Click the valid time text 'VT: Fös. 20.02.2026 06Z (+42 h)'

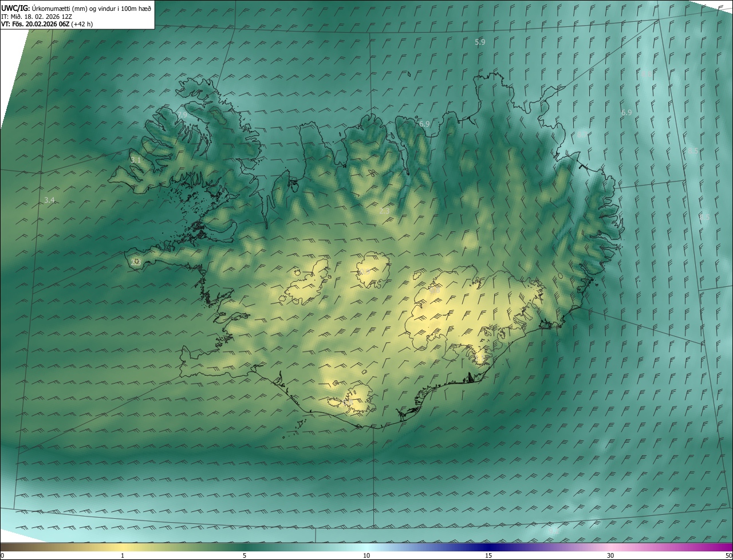[48, 25]
